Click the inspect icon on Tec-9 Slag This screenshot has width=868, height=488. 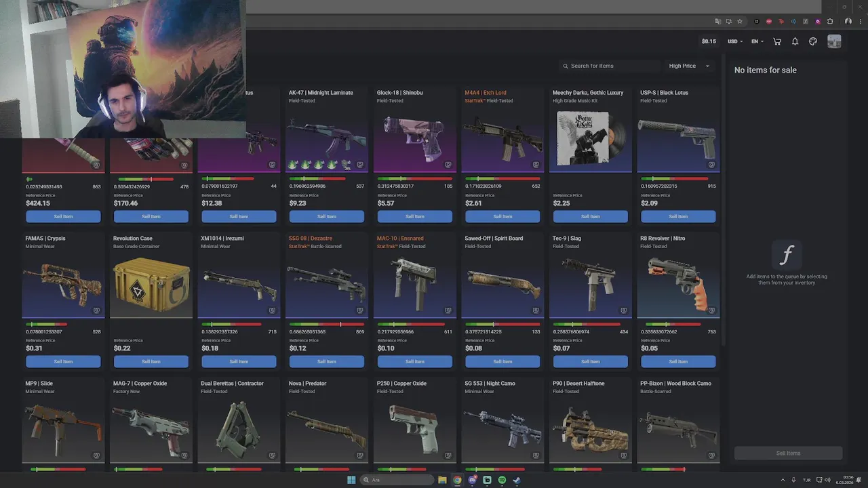click(x=624, y=310)
